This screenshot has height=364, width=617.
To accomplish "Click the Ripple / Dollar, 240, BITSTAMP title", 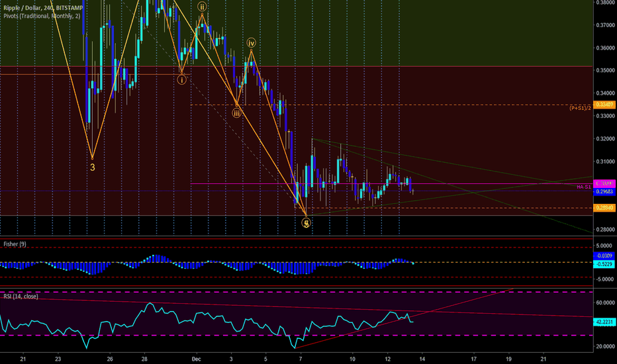I will [x=43, y=8].
